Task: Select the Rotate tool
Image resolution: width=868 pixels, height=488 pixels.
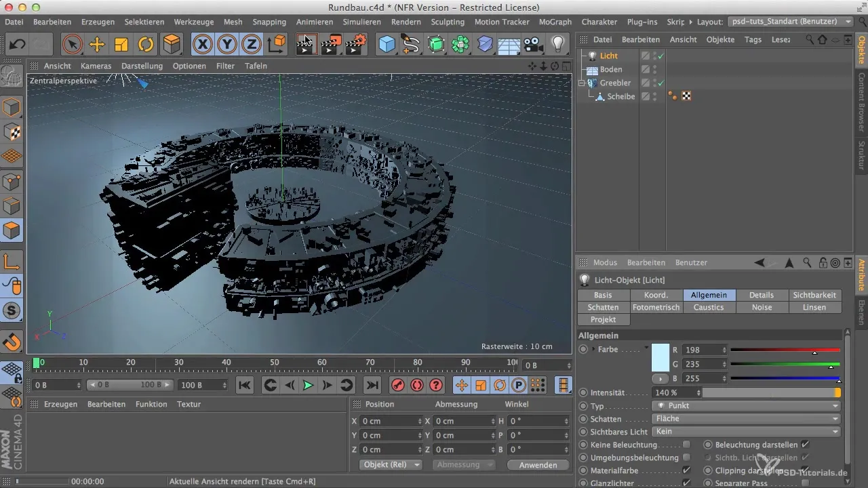Action: click(x=146, y=45)
